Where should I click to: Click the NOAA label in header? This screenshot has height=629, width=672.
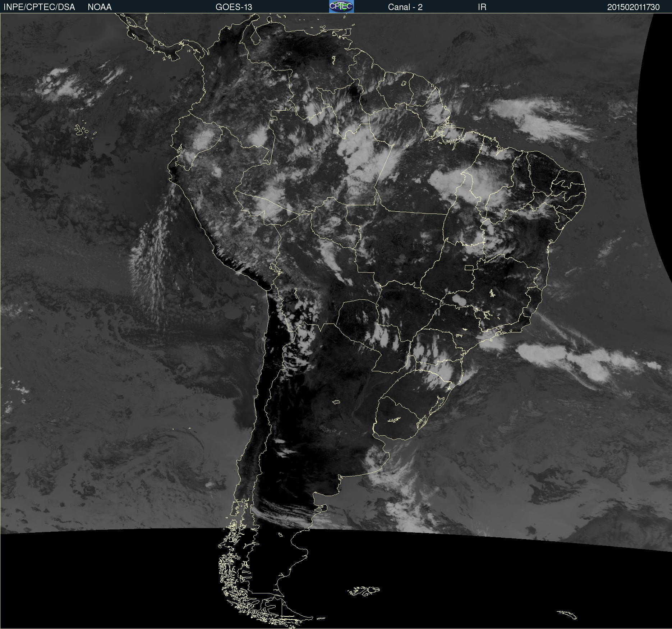[x=100, y=7]
